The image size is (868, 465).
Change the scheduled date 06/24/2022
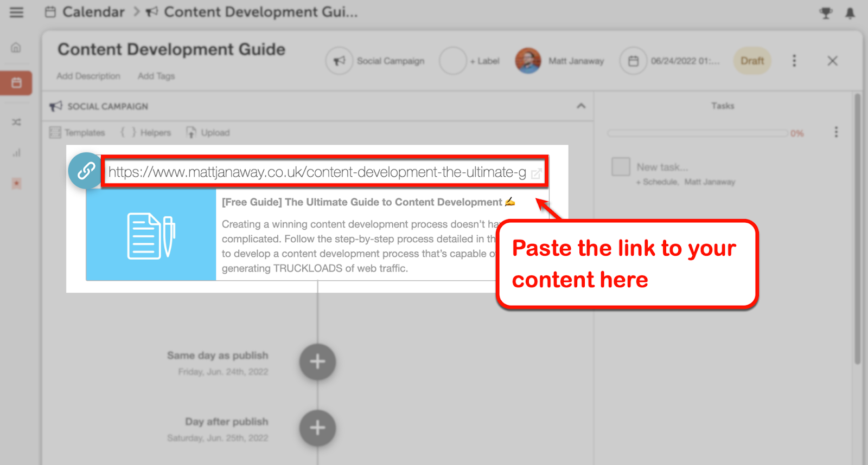pos(685,61)
